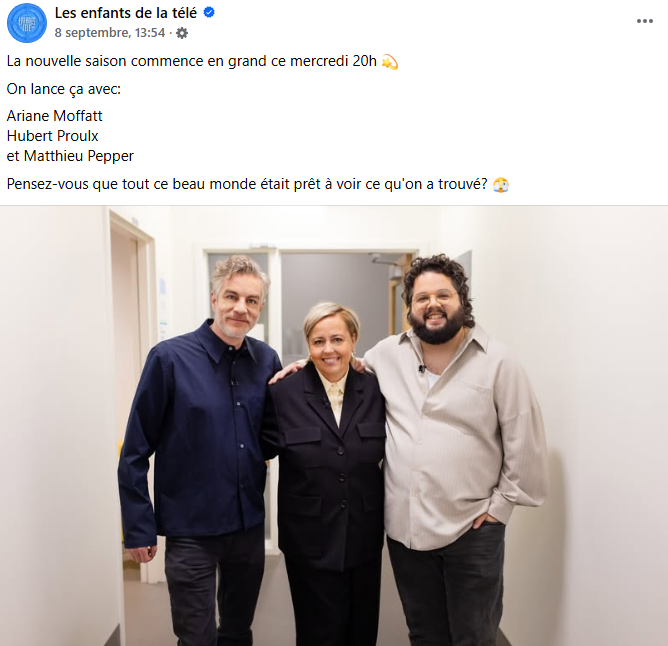This screenshot has height=646, width=668.
Task: Click the crying face emoji ending the post
Action: click(x=501, y=185)
